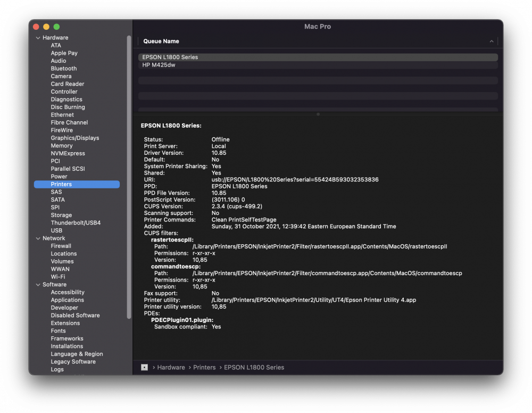532x413 pixels.
Task: Zoom the window with green button
Action: 57,27
